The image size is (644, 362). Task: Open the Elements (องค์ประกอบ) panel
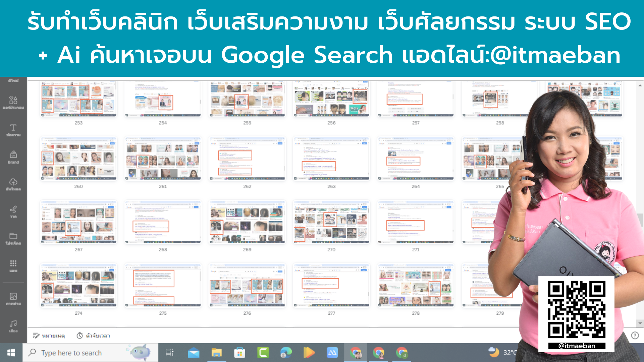coord(13,103)
